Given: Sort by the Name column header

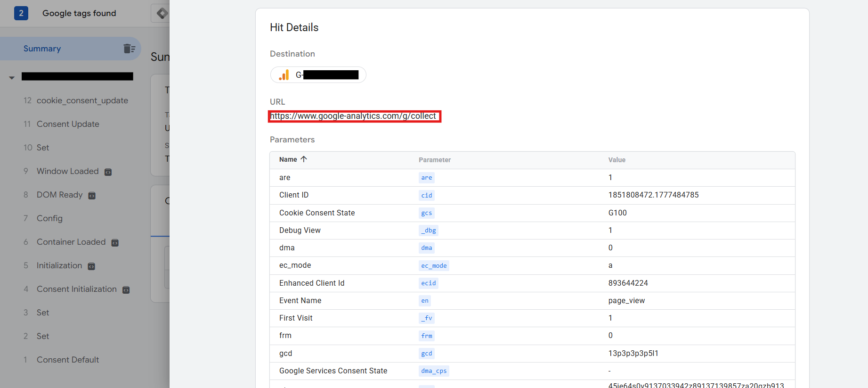Looking at the screenshot, I should click(x=288, y=159).
